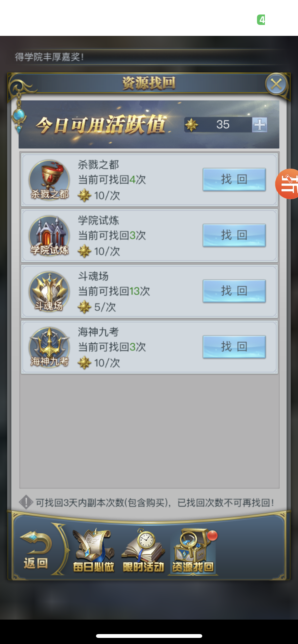This screenshot has width=298, height=644.
Task: Click the 杀戮之都 goblet icon
Action: click(x=49, y=180)
